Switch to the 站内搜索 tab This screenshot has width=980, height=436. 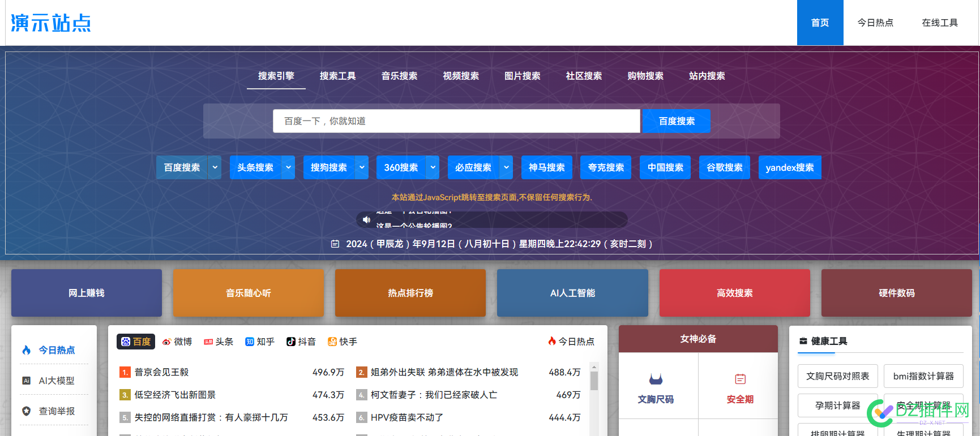[x=707, y=76]
